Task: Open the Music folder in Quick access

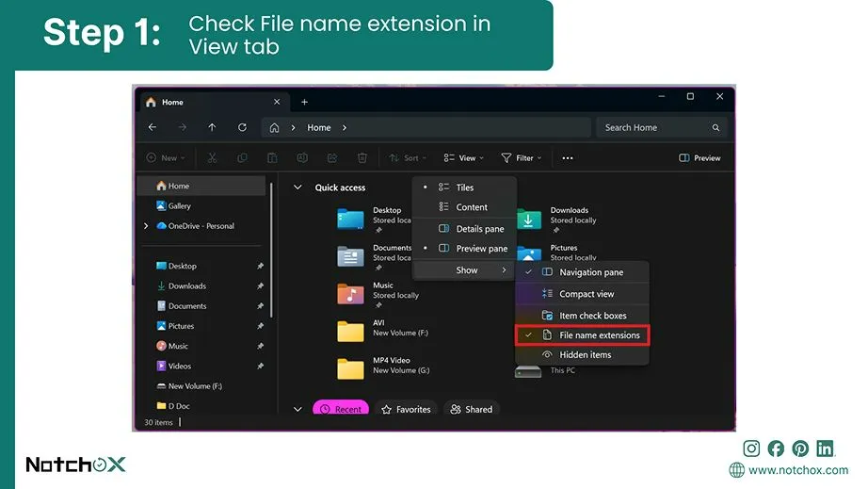Action: pyautogui.click(x=350, y=294)
